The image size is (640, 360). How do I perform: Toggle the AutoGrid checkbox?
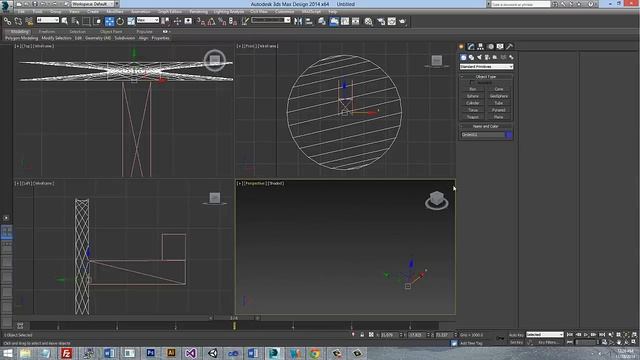click(472, 82)
